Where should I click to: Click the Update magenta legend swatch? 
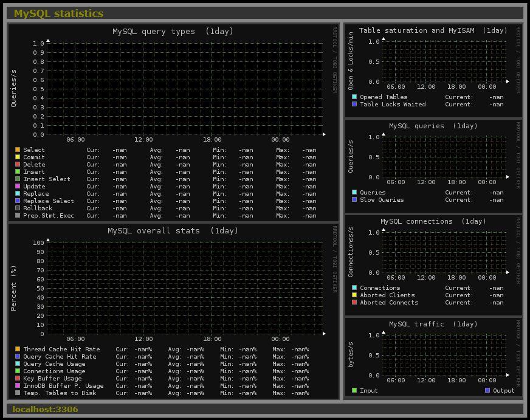click(x=18, y=186)
